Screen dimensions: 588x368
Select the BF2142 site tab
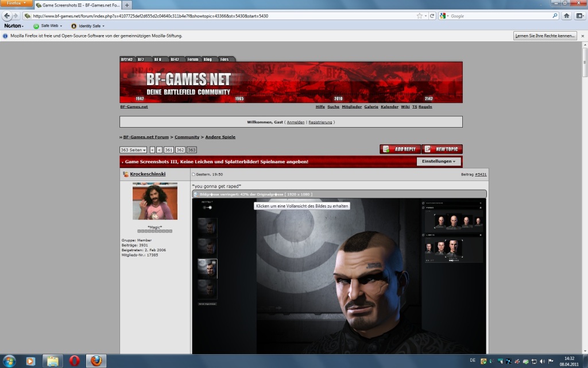[127, 59]
